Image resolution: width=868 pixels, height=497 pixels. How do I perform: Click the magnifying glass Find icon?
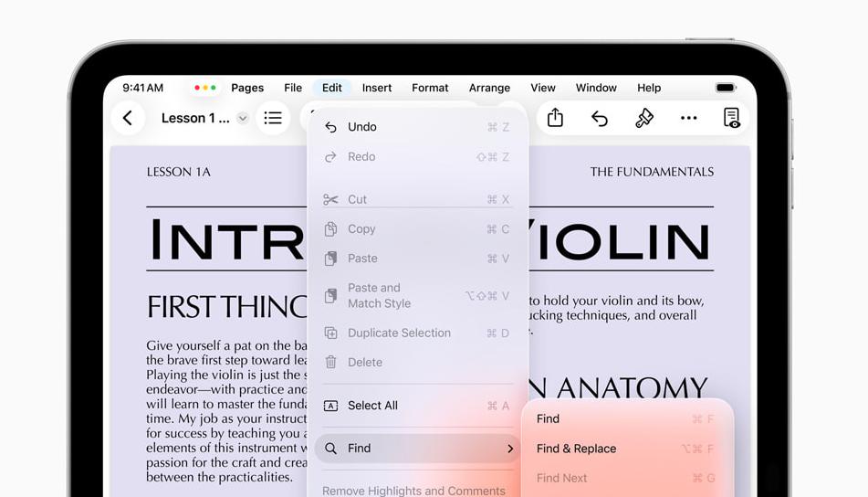(330, 449)
